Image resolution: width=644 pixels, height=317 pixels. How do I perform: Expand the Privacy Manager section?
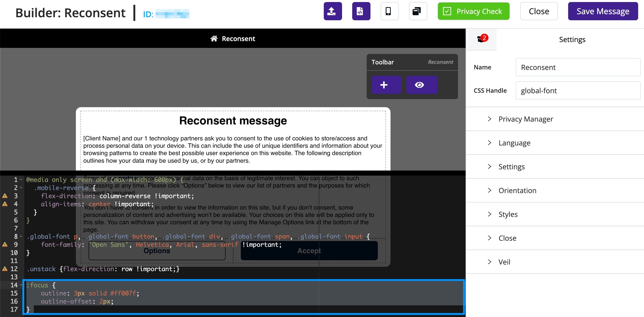pos(555,119)
